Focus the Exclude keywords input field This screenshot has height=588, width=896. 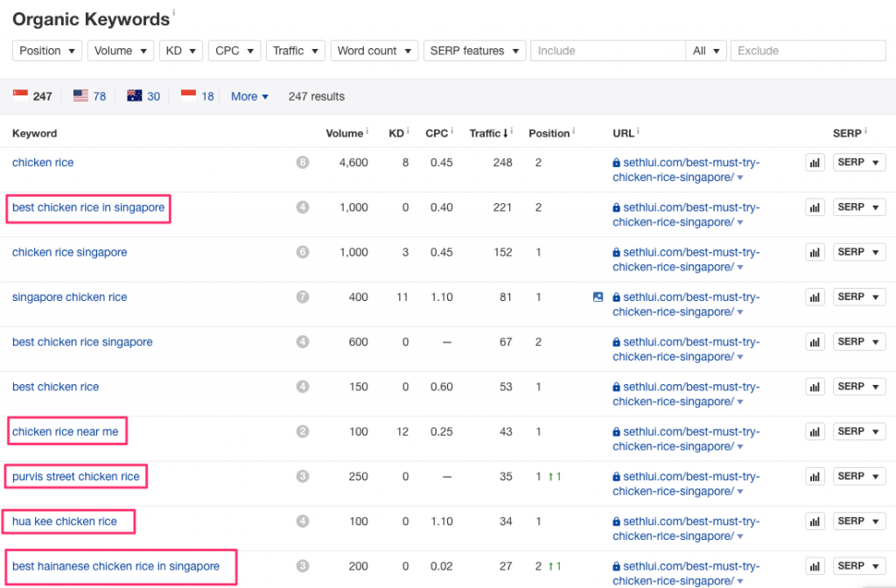pos(808,51)
